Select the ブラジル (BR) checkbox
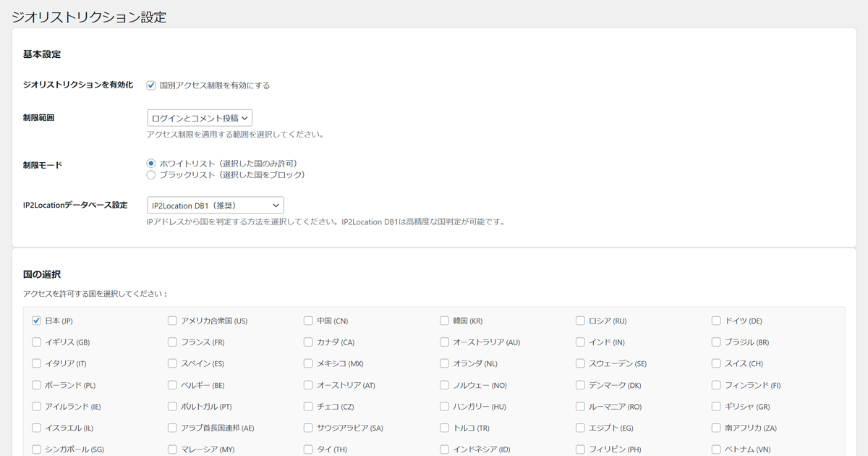The width and height of the screenshot is (868, 456). coord(716,342)
